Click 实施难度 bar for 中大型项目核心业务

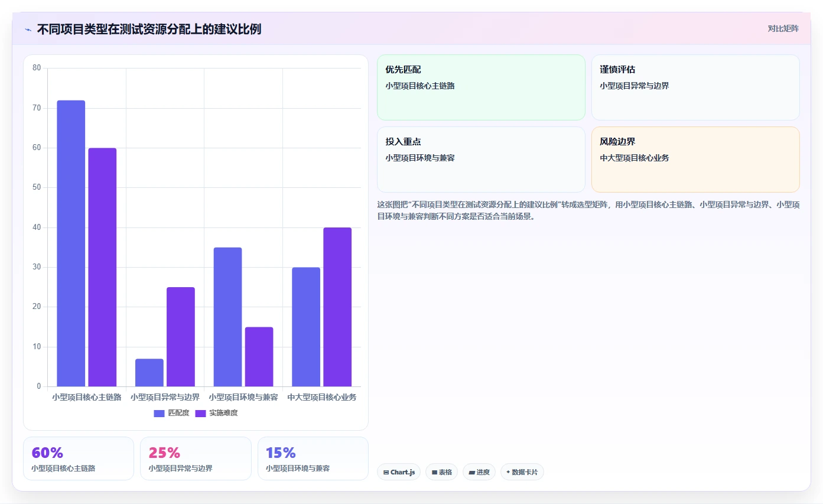[337, 307]
